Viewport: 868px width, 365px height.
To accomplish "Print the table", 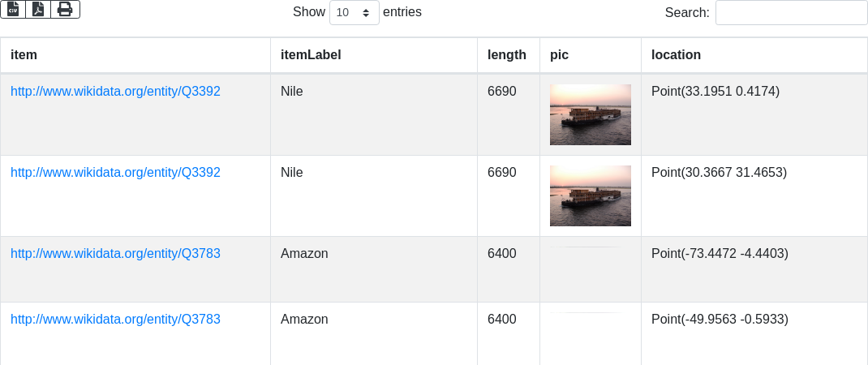I will point(65,9).
